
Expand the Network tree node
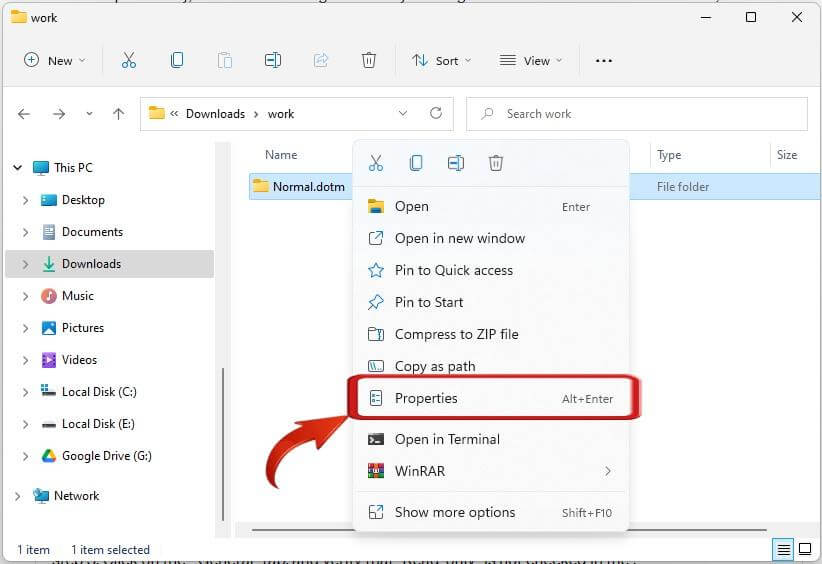pos(18,496)
